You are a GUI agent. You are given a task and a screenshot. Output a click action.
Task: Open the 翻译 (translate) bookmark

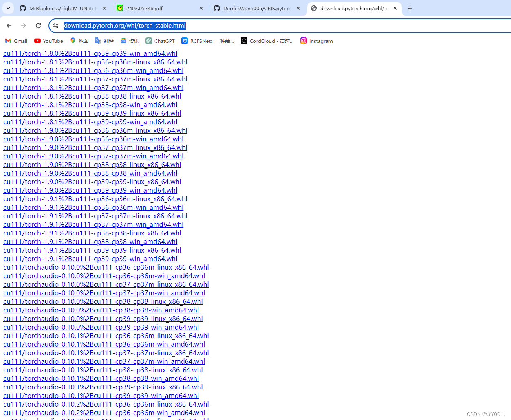click(x=104, y=41)
